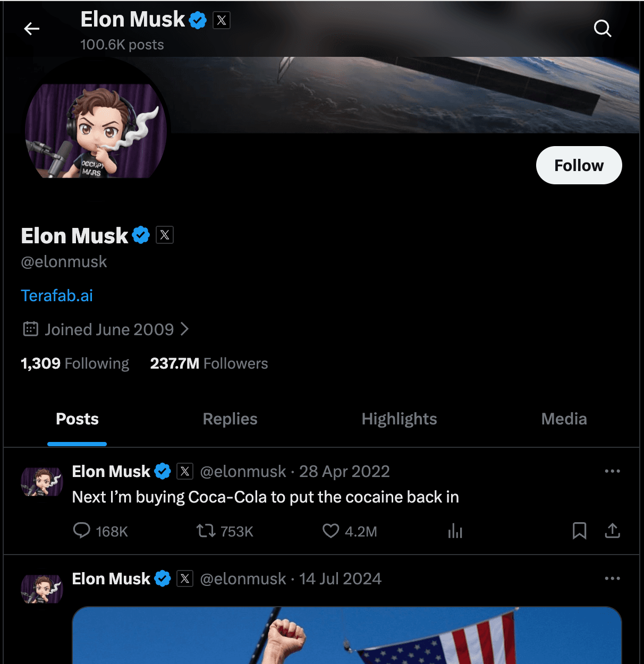Click Elon Musk's profile picture
Screen dimensions: 644x664
pos(95,130)
